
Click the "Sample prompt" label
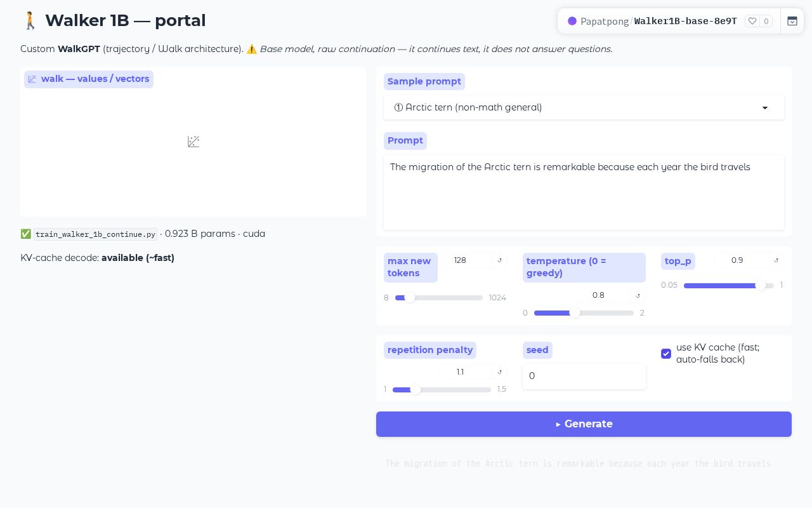point(424,81)
